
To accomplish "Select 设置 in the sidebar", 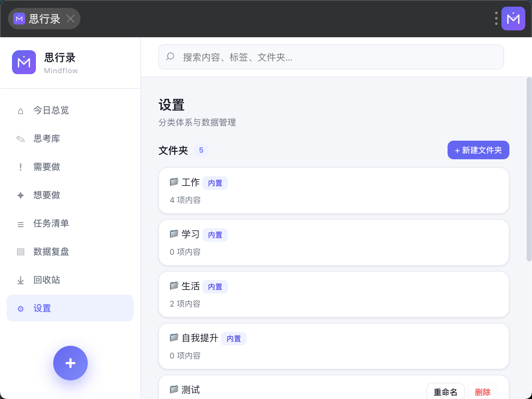I will (x=70, y=308).
